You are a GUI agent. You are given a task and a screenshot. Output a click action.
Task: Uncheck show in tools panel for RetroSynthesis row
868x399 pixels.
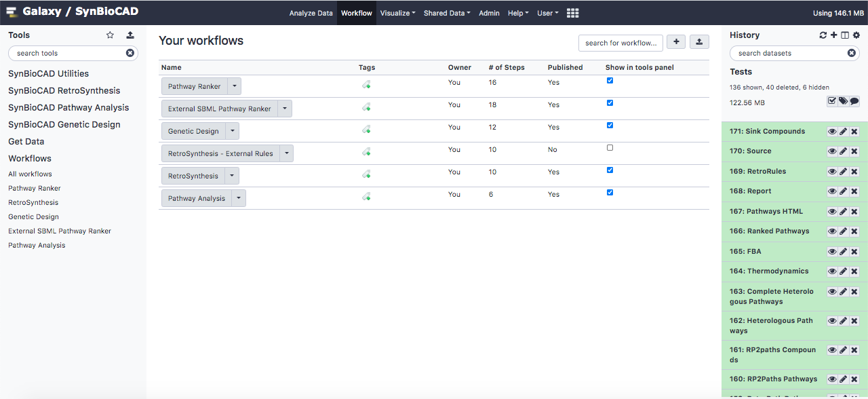(x=610, y=170)
